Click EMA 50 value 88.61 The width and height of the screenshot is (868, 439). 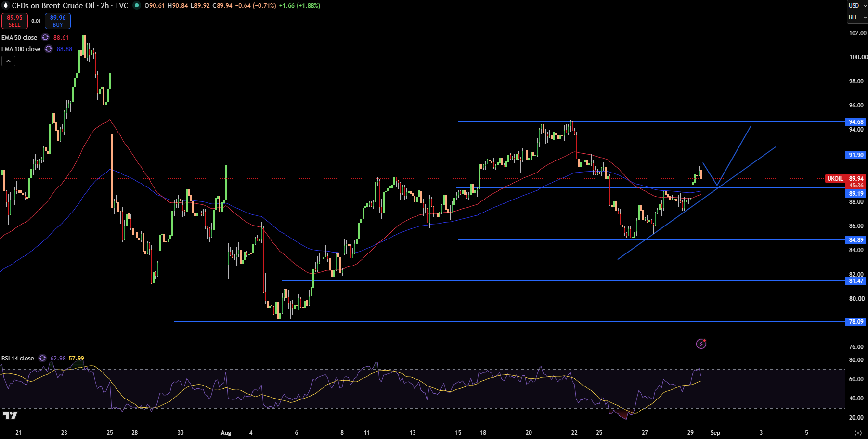tap(61, 37)
